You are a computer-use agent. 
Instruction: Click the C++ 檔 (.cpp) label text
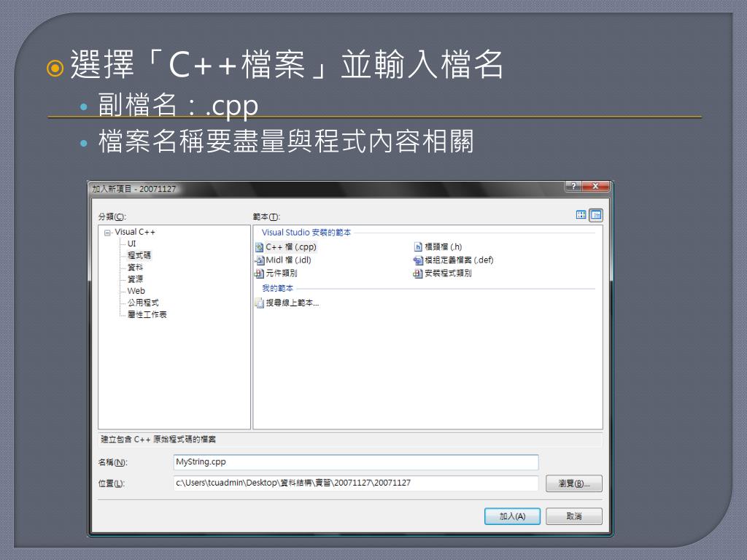point(290,247)
